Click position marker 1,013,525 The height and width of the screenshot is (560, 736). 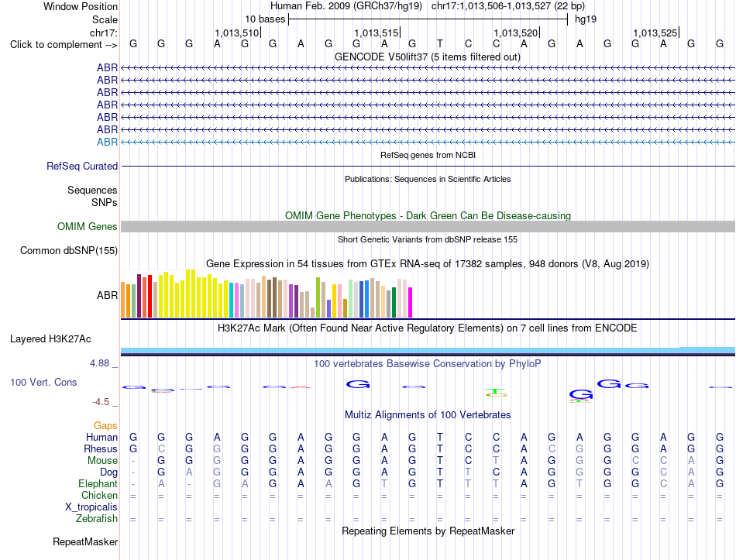coord(655,33)
